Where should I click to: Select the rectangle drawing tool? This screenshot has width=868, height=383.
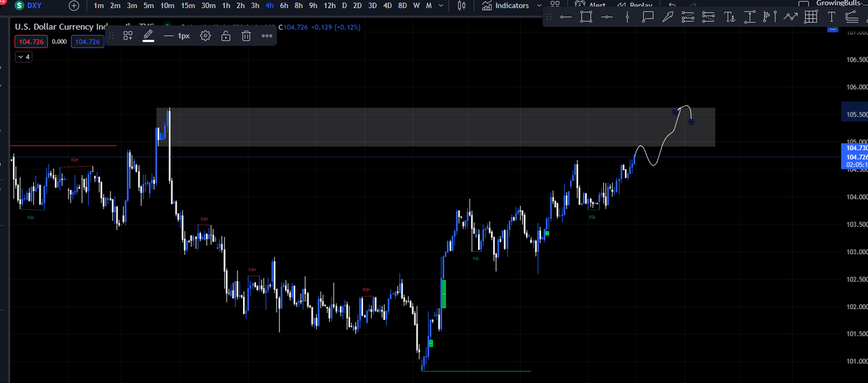pos(587,17)
